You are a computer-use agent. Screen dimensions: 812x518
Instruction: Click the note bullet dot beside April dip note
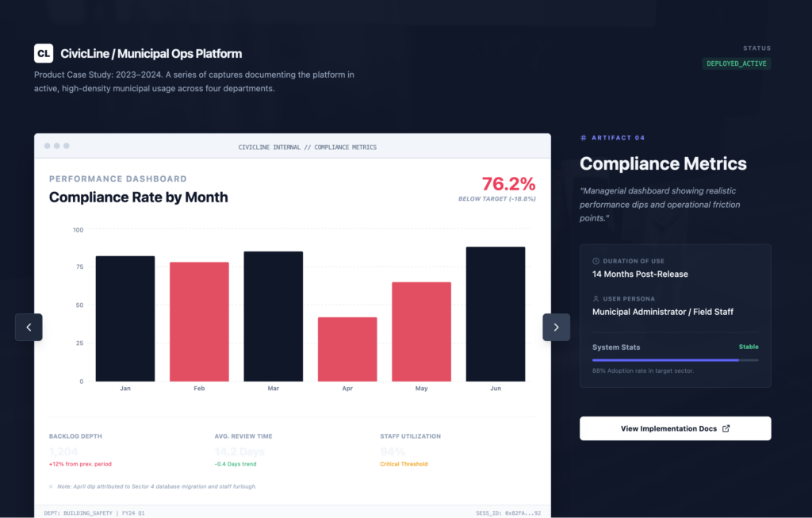point(51,486)
